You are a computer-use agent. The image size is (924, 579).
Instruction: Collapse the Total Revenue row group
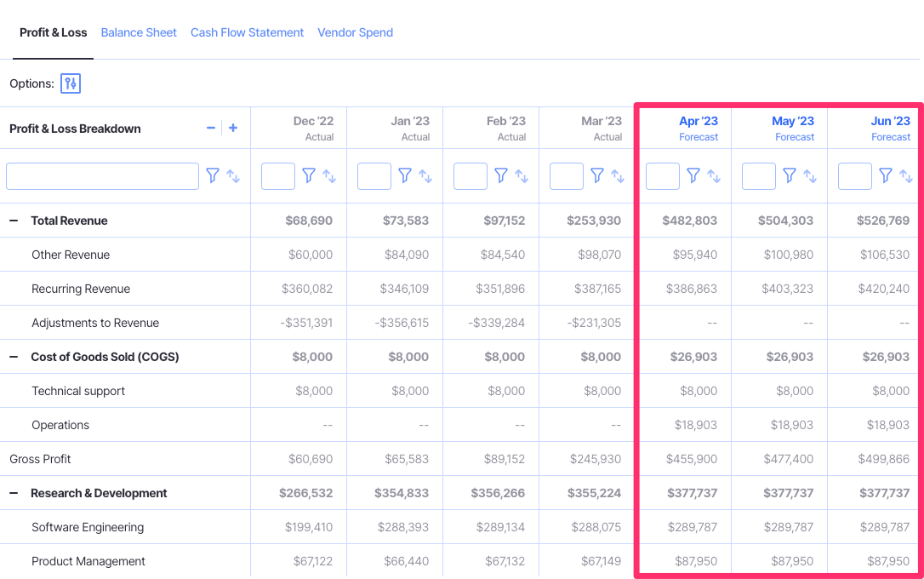[x=15, y=221]
